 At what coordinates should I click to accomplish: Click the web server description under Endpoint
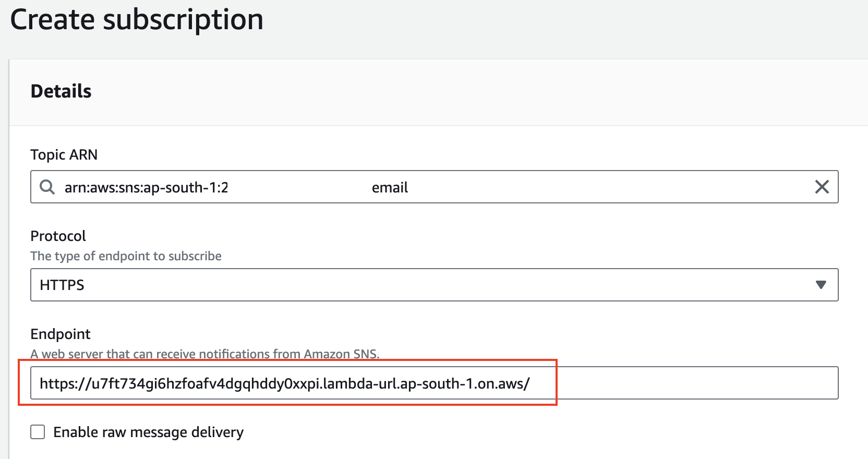[205, 354]
